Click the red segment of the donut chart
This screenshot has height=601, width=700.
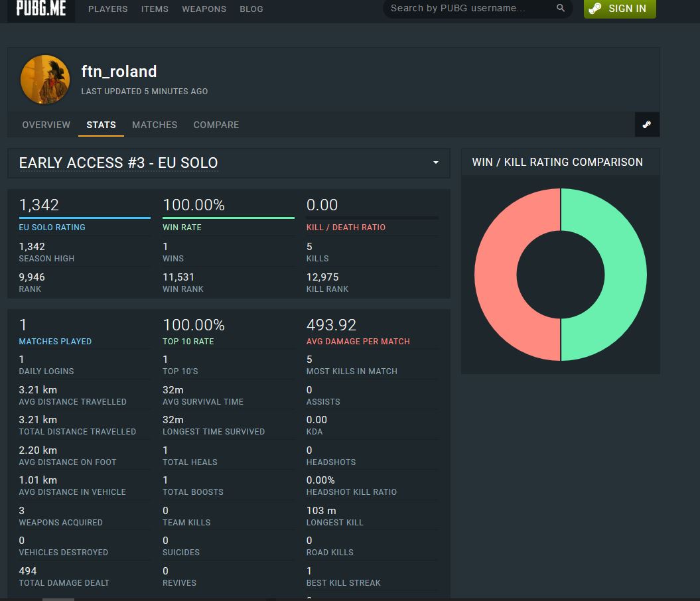(496, 275)
